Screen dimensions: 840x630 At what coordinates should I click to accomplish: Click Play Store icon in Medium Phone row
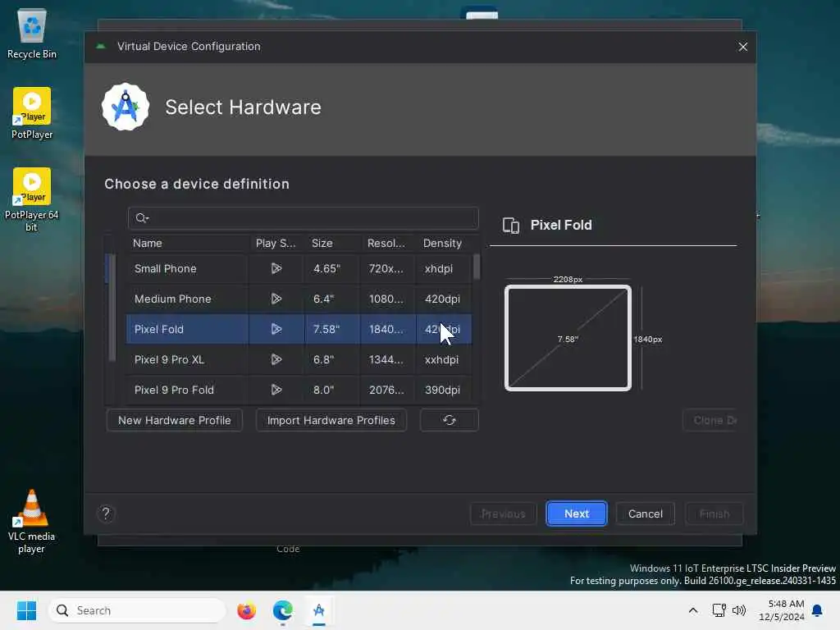coord(276,299)
